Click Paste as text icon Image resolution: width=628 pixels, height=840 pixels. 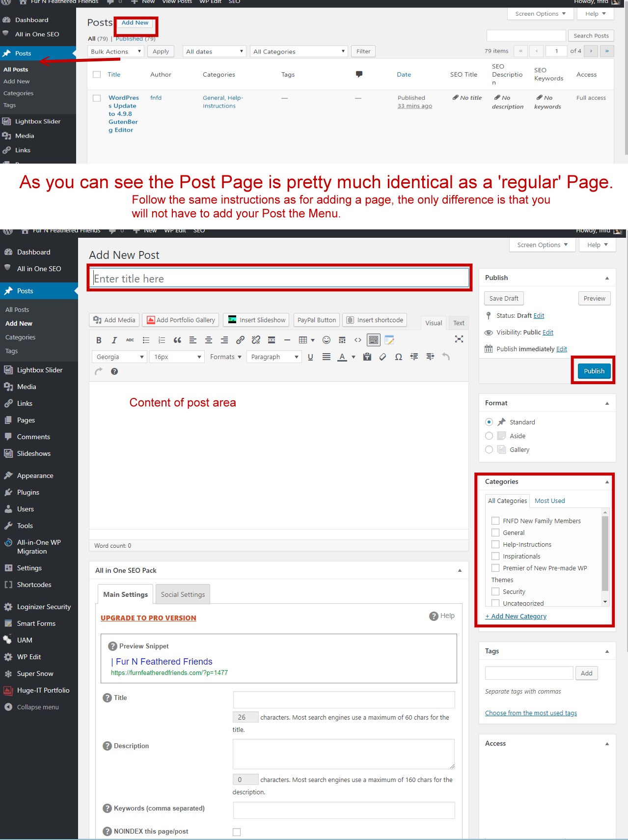(x=367, y=357)
